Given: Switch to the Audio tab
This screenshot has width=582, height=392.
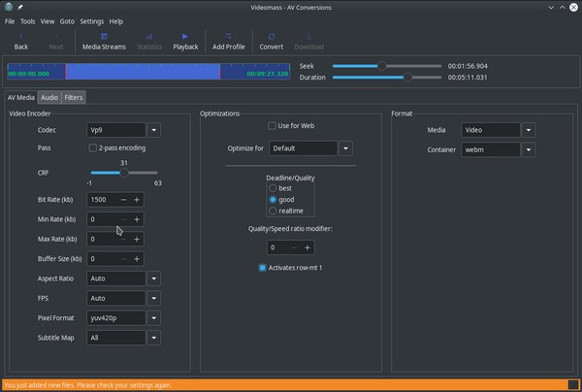Looking at the screenshot, I should click(x=49, y=97).
